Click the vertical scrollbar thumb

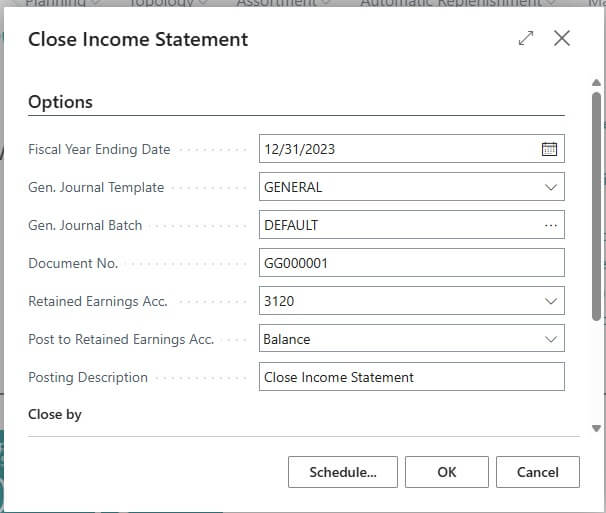tap(596, 206)
